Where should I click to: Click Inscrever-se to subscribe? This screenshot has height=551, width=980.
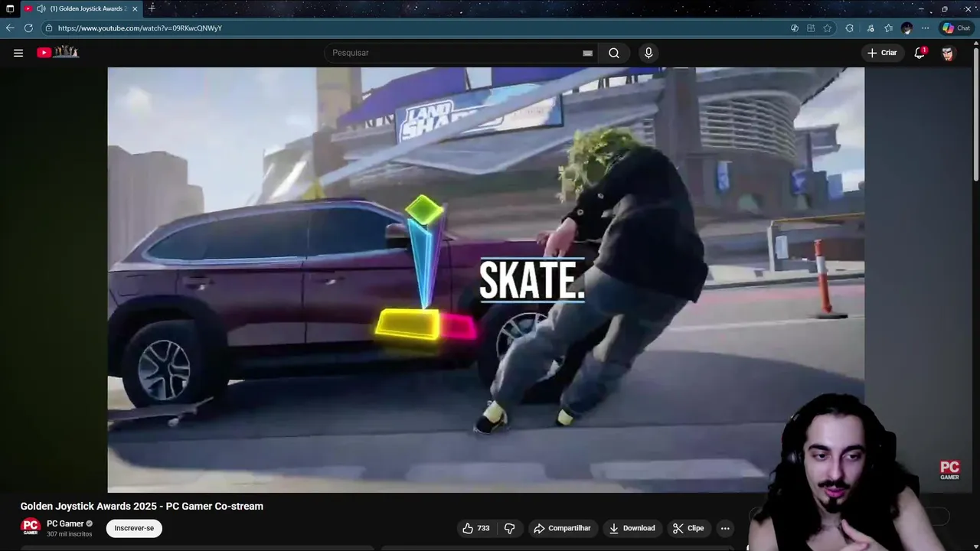coord(134,528)
